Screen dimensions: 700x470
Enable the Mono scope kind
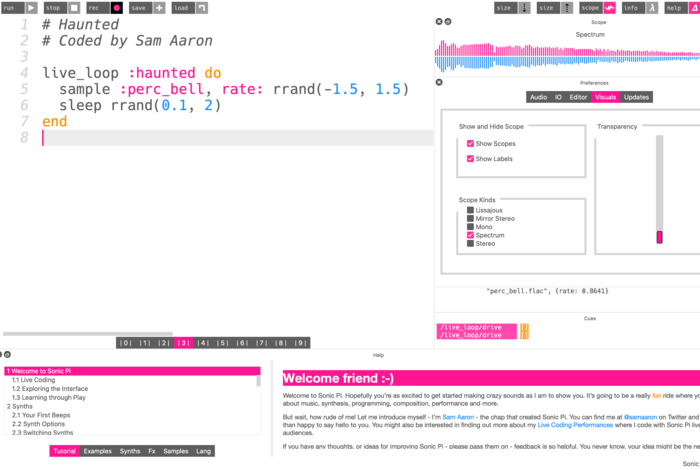tap(470, 227)
